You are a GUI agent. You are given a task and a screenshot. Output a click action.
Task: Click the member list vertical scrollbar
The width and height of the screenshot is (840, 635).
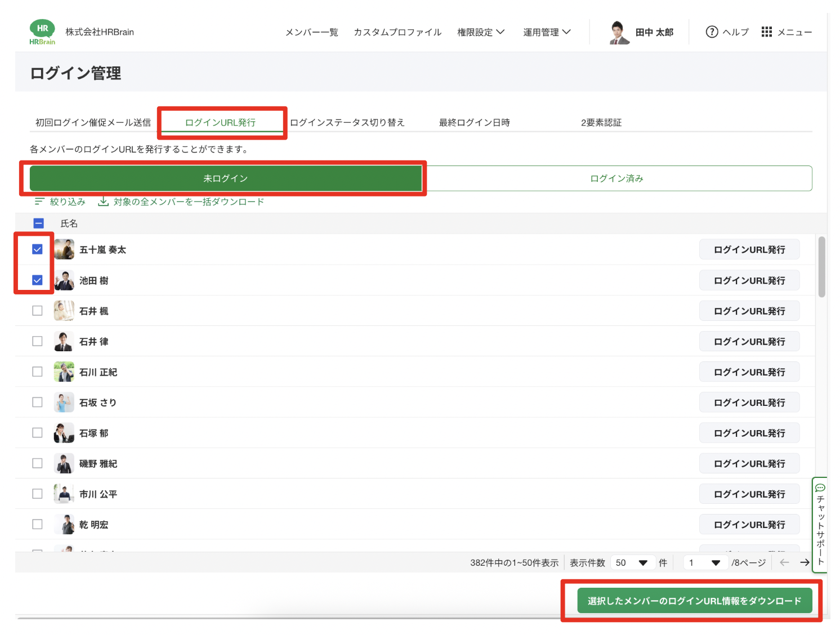(821, 267)
